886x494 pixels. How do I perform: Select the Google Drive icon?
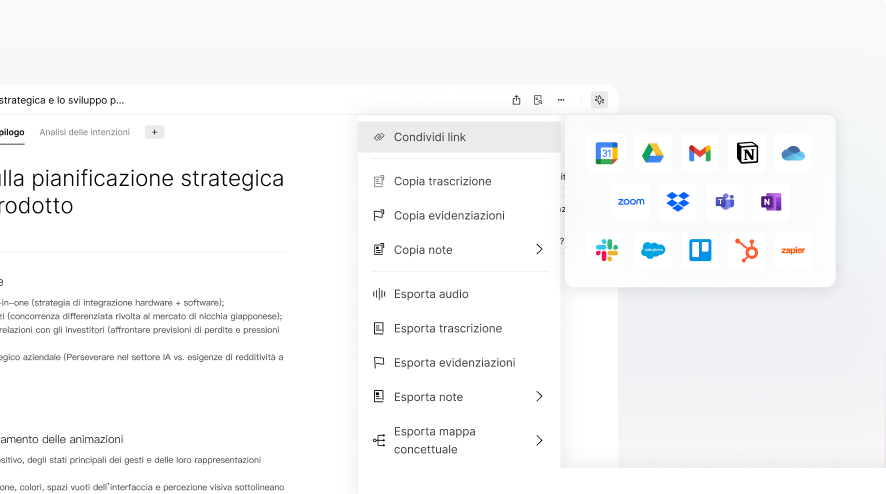coord(654,153)
